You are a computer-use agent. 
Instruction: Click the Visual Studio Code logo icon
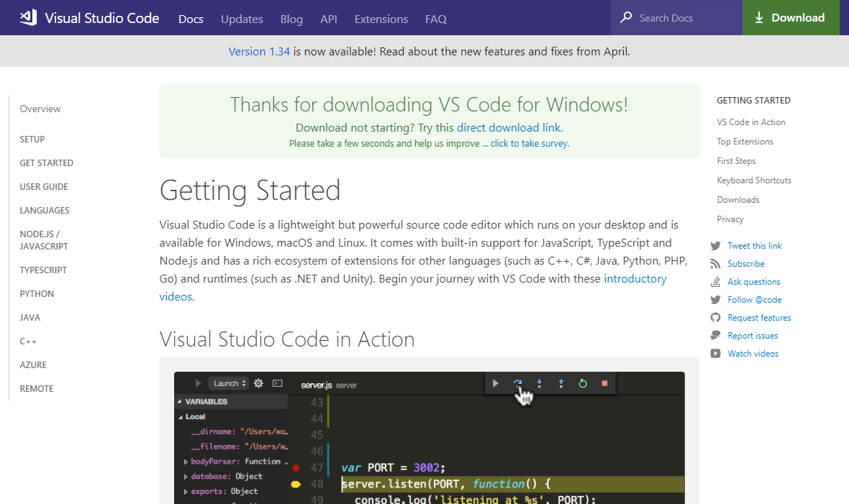(x=28, y=17)
